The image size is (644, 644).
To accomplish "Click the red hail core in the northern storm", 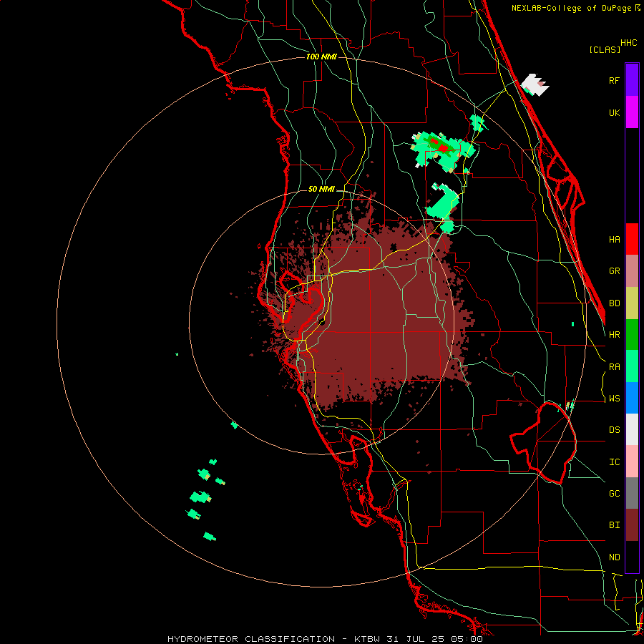I will 442,147.
